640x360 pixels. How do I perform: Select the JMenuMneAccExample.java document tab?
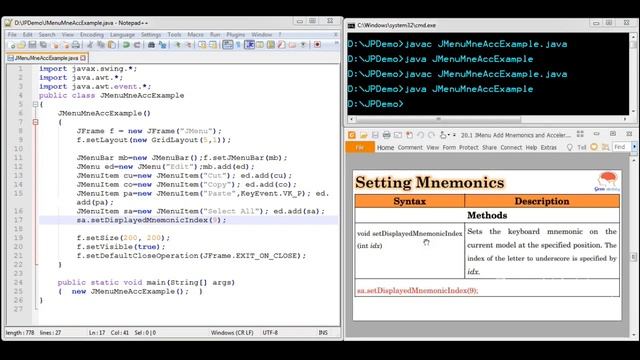[x=46, y=58]
